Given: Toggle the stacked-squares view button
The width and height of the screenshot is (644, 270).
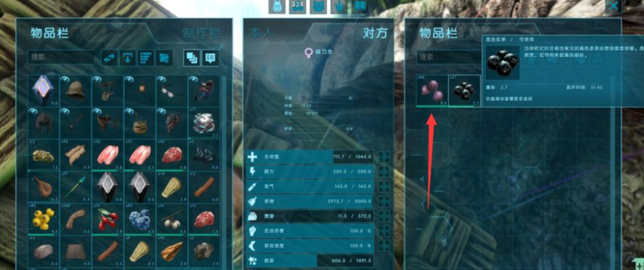Looking at the screenshot, I should pyautogui.click(x=192, y=58).
